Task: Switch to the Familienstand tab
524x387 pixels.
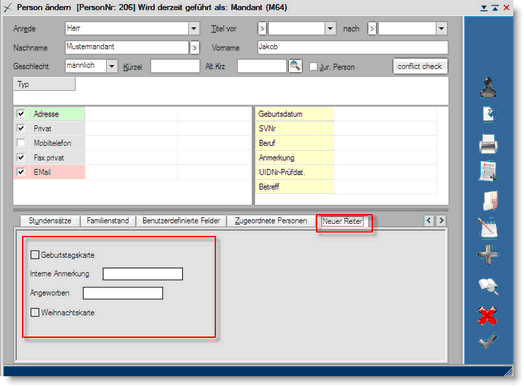Action: point(108,221)
